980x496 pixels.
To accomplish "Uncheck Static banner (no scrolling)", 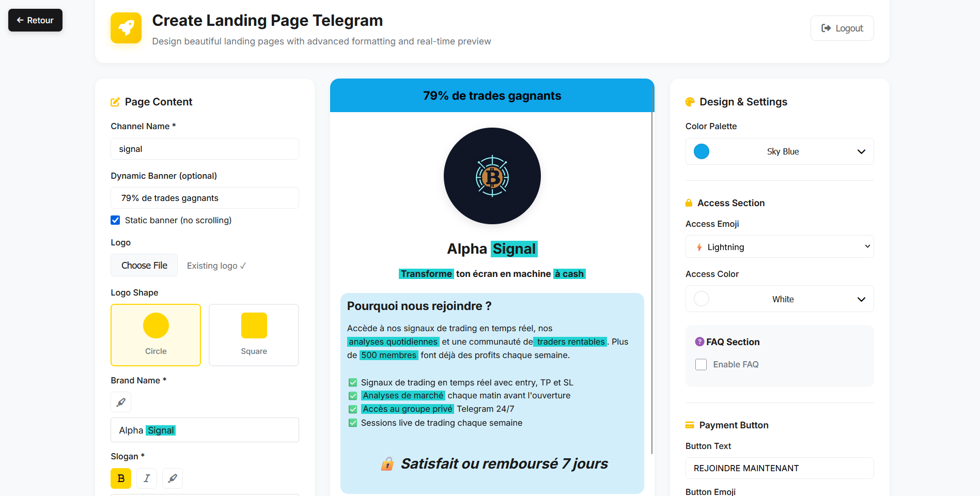I will pyautogui.click(x=115, y=220).
